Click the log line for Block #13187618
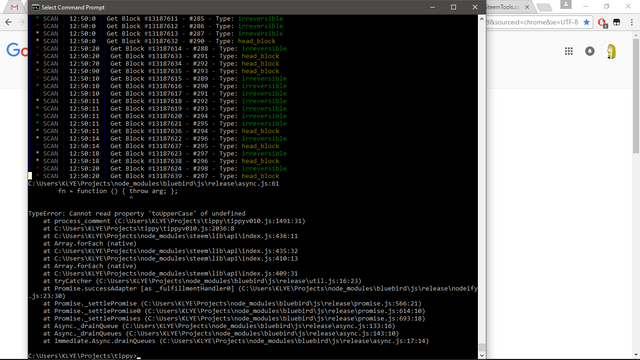This screenshot has height=360, width=640. pyautogui.click(x=161, y=101)
